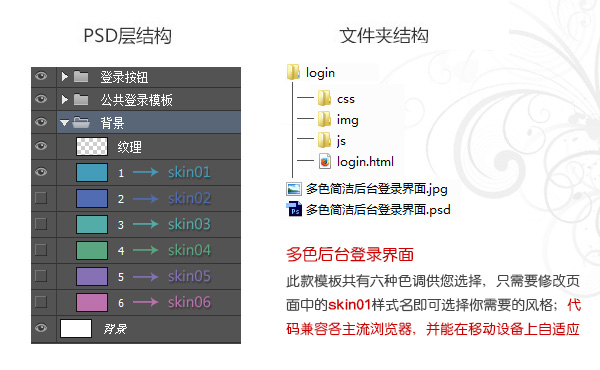This screenshot has height=370, width=600.
Task: Select the skin06 pink color swatch
Action: pyautogui.click(x=92, y=302)
